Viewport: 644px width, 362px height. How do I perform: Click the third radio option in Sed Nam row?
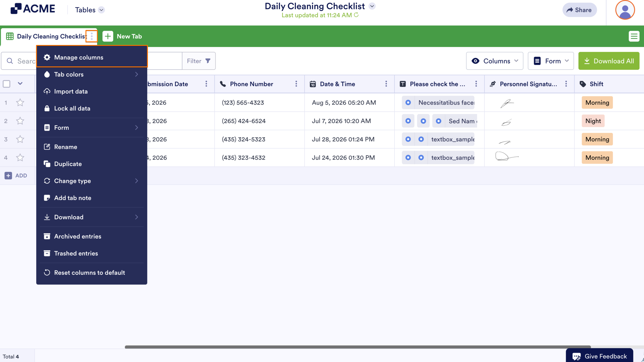pos(438,121)
